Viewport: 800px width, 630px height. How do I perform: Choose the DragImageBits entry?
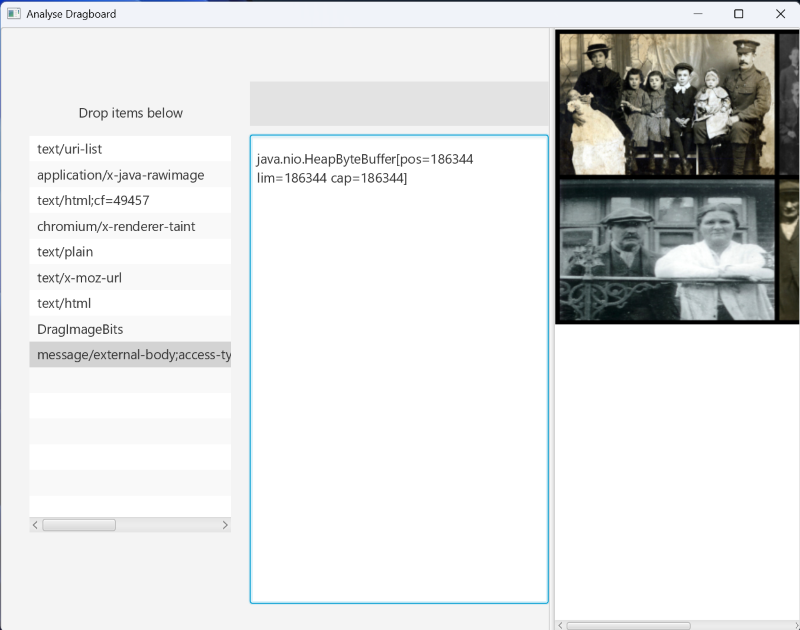coord(130,329)
